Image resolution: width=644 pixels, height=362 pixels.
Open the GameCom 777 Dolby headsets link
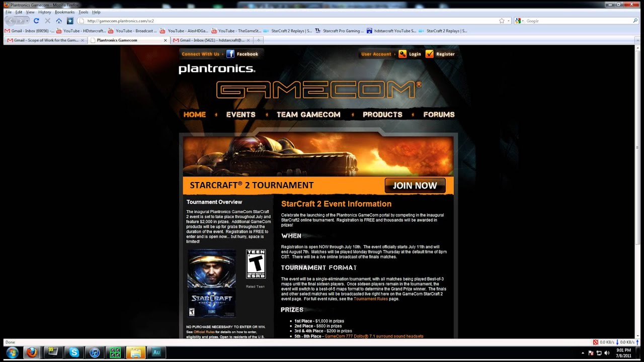pos(374,336)
